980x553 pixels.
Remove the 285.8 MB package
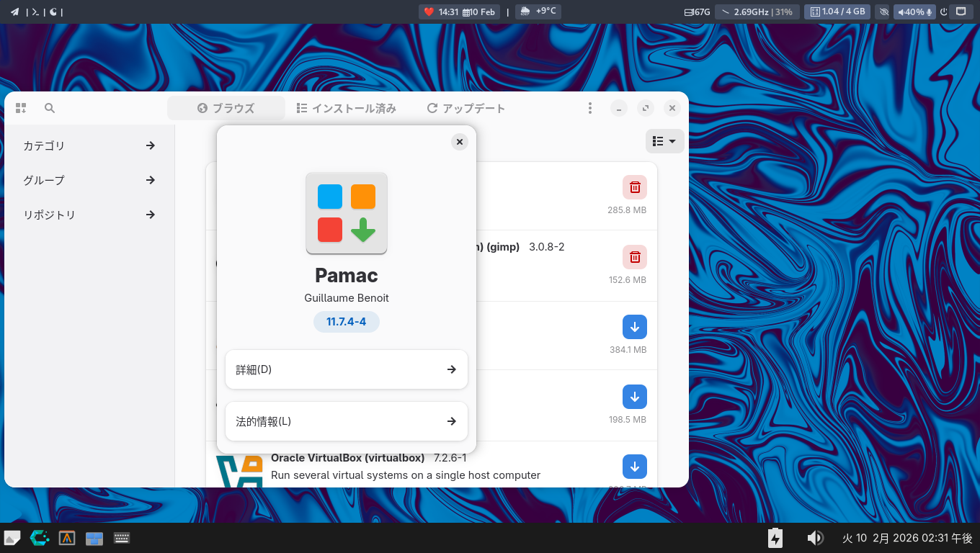pos(635,187)
